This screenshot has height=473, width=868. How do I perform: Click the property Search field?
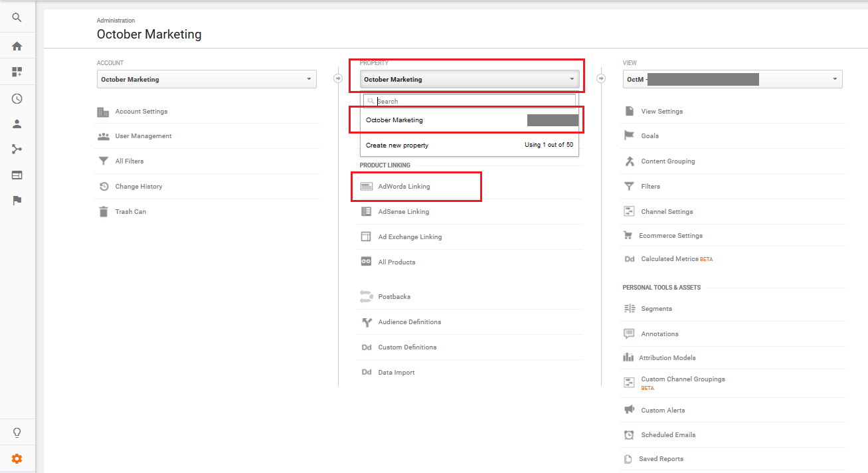(470, 101)
